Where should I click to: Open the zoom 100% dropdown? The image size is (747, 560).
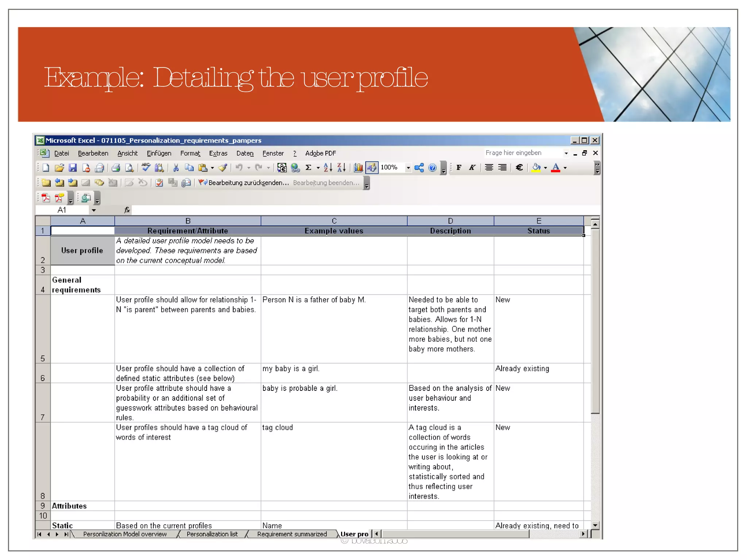[x=408, y=168]
